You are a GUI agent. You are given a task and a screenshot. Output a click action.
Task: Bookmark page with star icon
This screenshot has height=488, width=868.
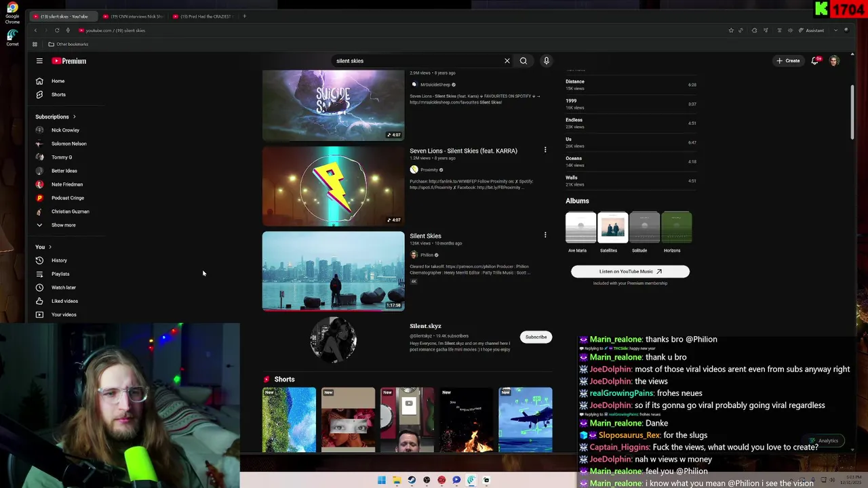(730, 30)
